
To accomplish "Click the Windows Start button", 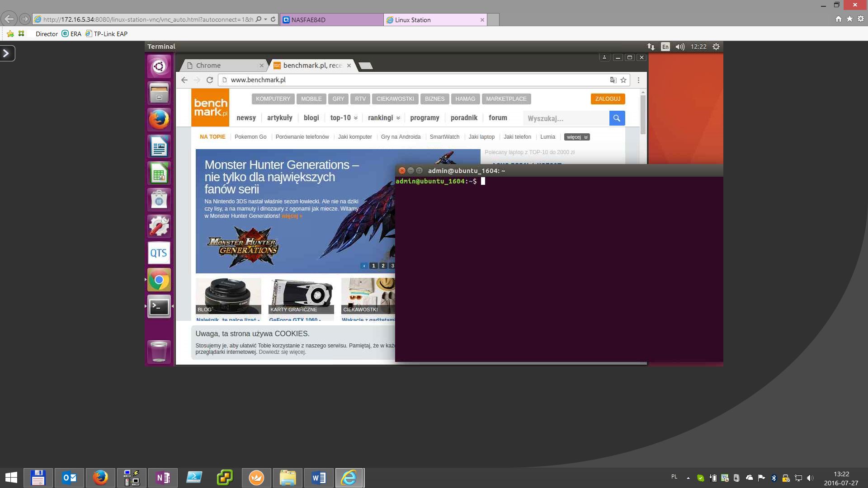I will 11,478.
